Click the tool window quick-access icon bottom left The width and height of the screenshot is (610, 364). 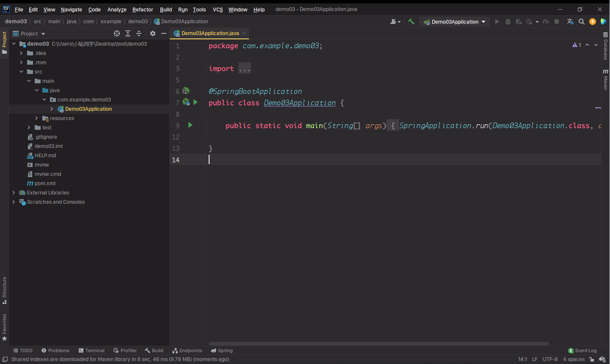5,359
